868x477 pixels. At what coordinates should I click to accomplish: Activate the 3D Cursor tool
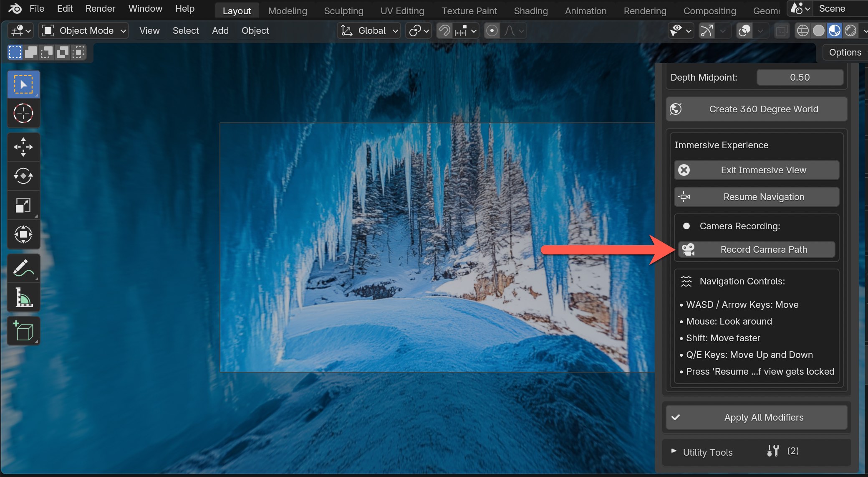(23, 113)
